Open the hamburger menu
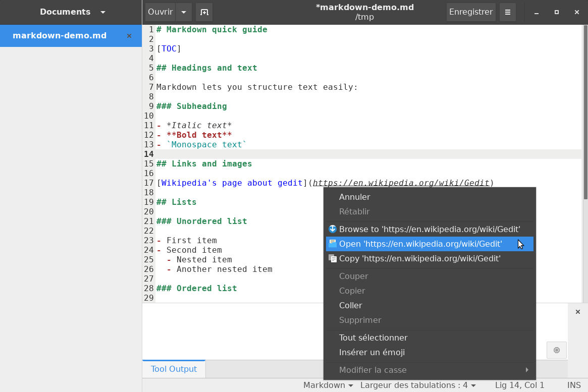Viewport: 588px width, 392px height. tap(507, 12)
